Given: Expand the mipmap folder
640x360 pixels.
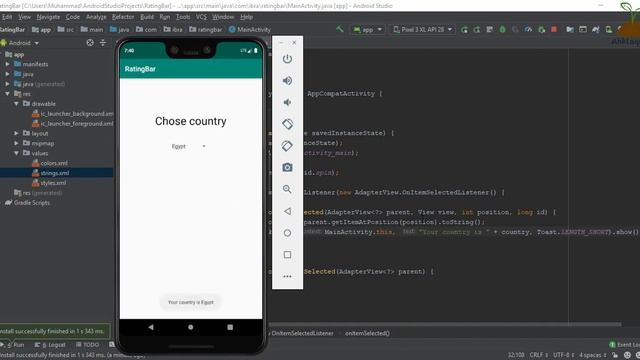Looking at the screenshot, I should point(17,143).
